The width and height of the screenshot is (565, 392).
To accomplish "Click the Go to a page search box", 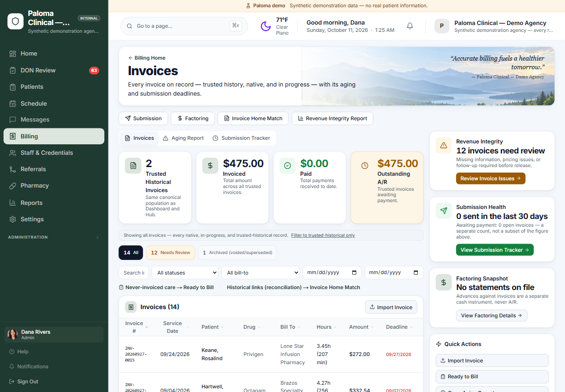I will click(x=184, y=26).
